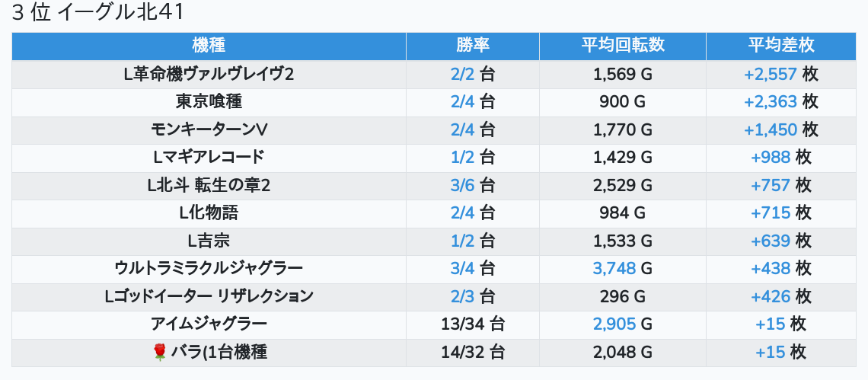The image size is (868, 380).
Task: Click Lマギアレコード machine name
Action: coord(209,157)
